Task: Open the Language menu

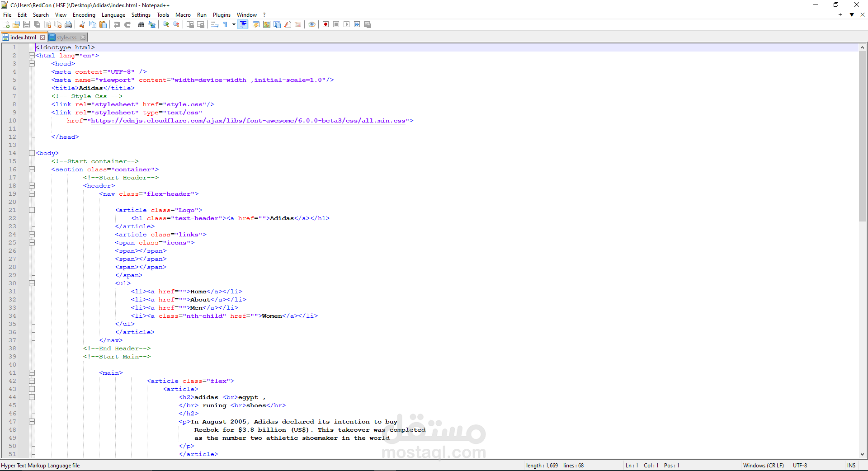Action: (113, 15)
